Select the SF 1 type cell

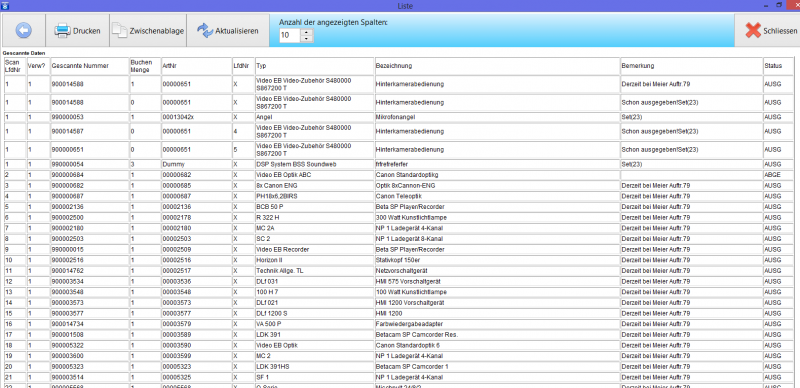click(315, 377)
